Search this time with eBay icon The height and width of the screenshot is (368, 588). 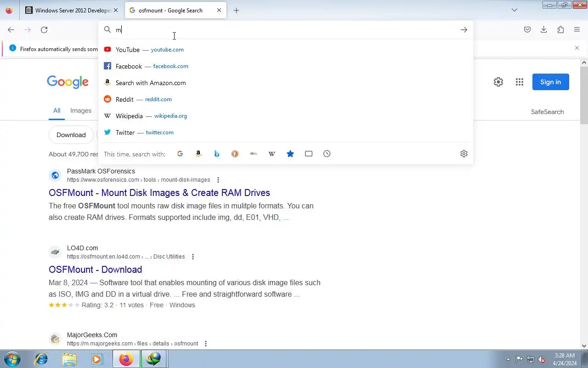tap(254, 154)
